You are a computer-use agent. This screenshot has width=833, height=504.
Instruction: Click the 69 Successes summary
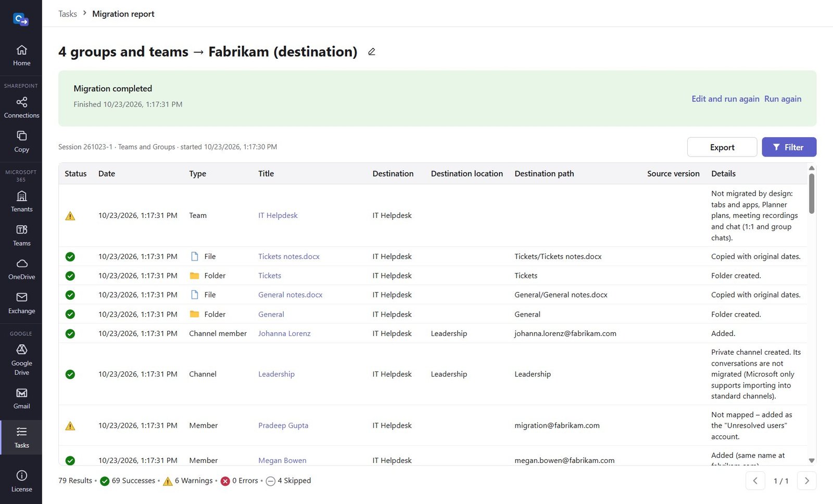click(128, 481)
